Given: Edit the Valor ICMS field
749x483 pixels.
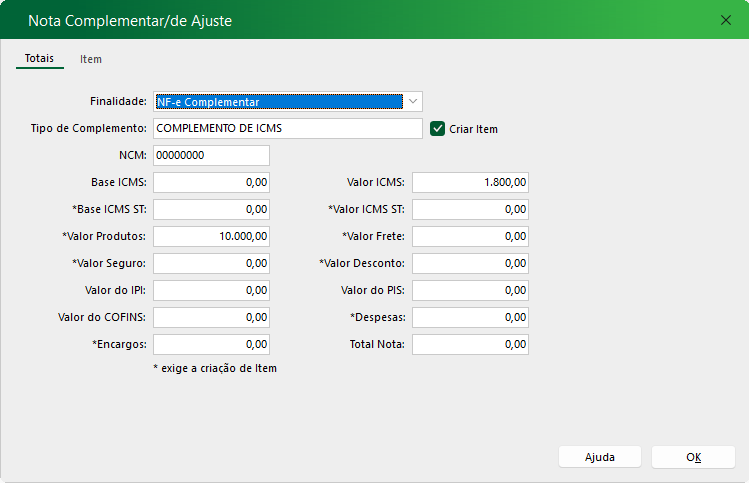Looking at the screenshot, I should (470, 183).
